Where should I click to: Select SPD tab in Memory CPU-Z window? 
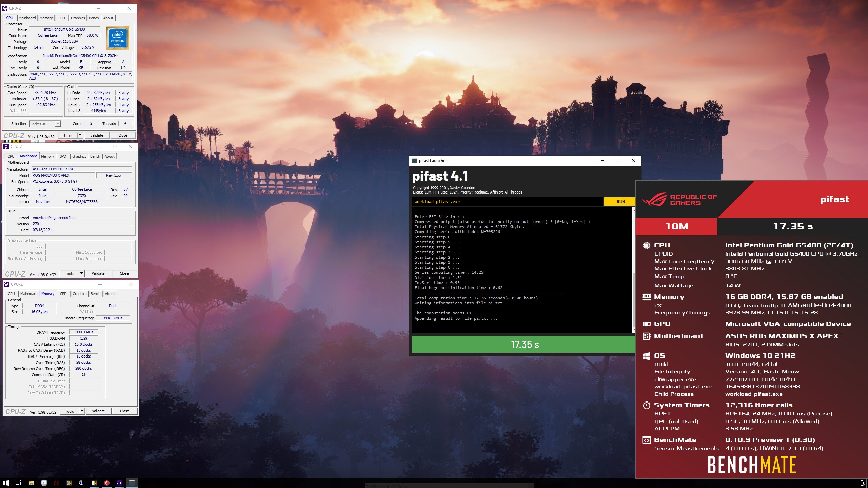point(63,294)
